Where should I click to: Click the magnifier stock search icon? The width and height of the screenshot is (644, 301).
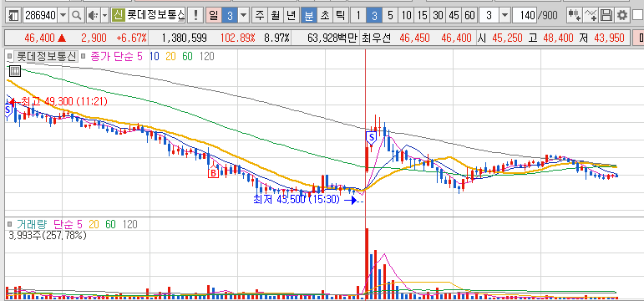[76, 16]
